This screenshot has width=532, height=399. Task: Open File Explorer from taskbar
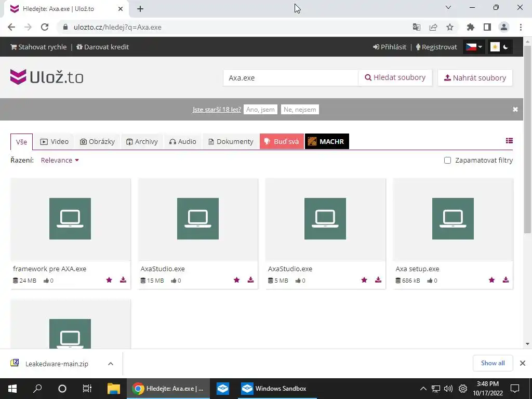(x=114, y=389)
